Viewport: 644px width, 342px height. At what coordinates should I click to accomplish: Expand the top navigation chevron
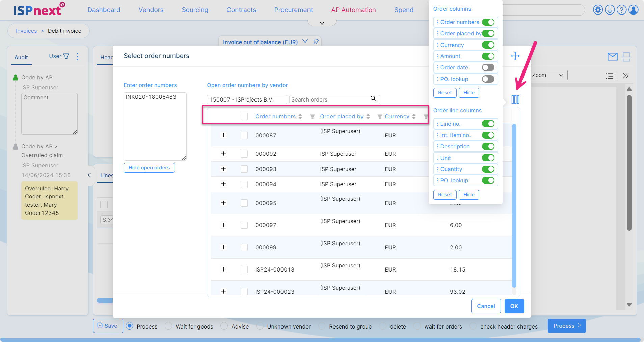322,23
